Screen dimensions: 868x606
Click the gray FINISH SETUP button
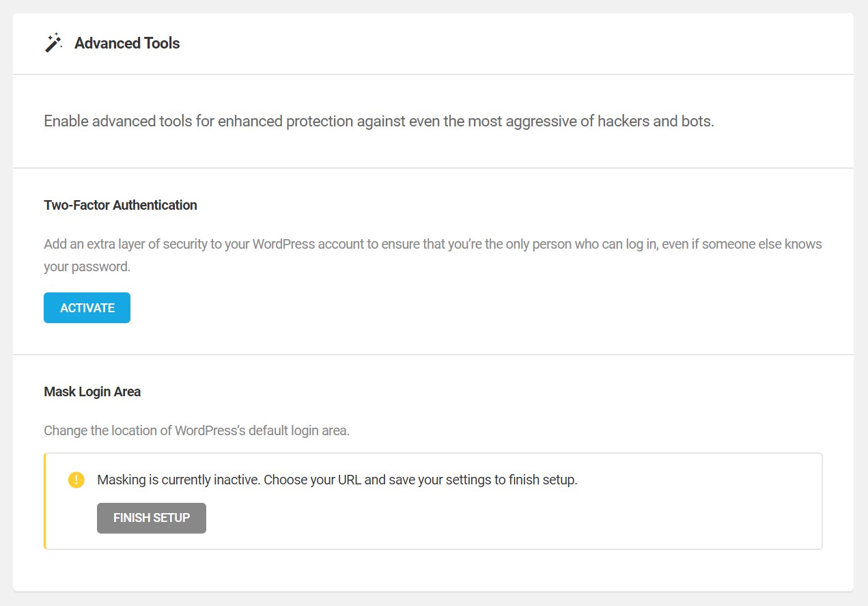pyautogui.click(x=152, y=518)
